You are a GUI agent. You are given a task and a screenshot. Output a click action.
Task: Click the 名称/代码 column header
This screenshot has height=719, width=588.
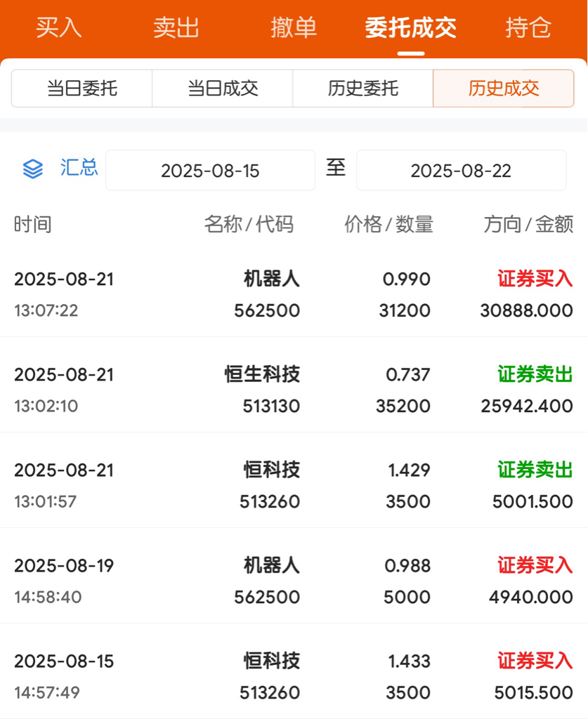(x=249, y=225)
